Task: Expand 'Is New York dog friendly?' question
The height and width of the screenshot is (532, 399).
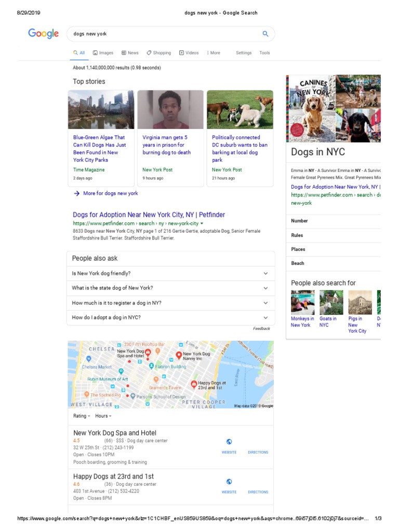Action: (170, 273)
